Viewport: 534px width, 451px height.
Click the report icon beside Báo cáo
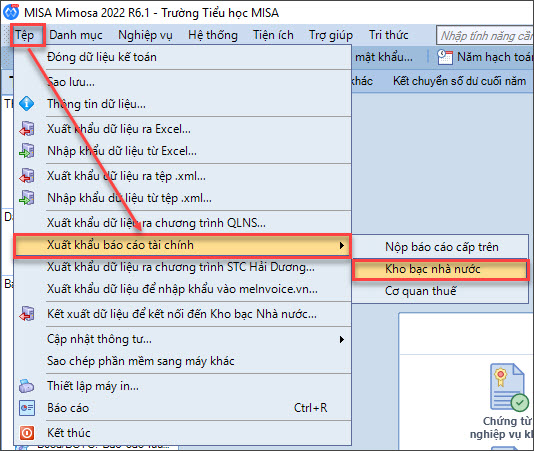click(27, 408)
